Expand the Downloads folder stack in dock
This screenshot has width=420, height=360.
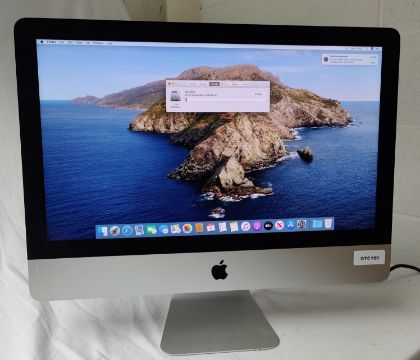click(317, 224)
